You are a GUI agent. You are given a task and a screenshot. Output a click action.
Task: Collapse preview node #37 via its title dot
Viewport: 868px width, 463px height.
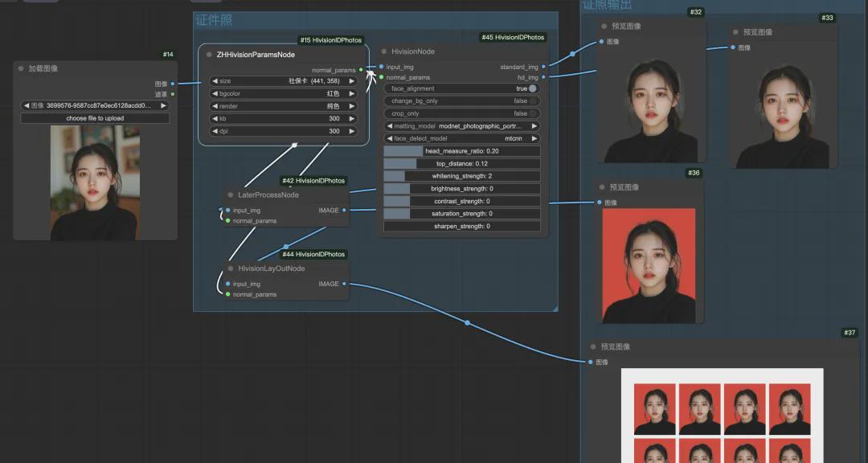(x=593, y=346)
